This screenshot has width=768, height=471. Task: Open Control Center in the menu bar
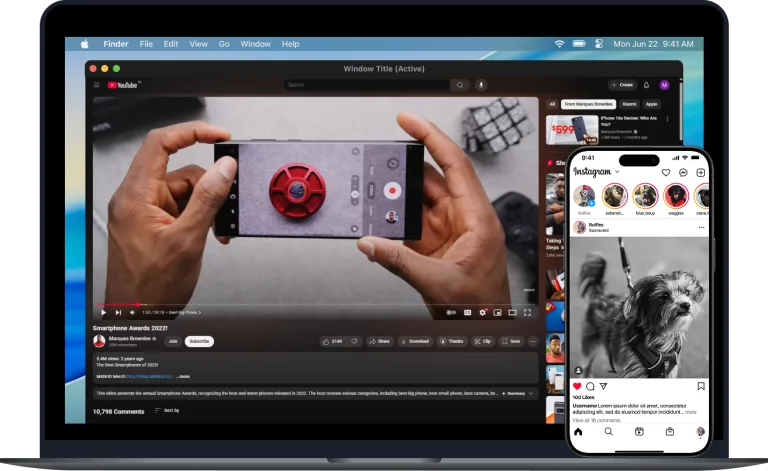tap(599, 44)
